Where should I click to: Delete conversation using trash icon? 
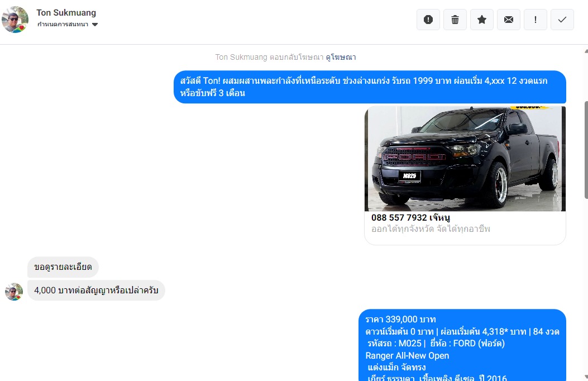pos(455,20)
